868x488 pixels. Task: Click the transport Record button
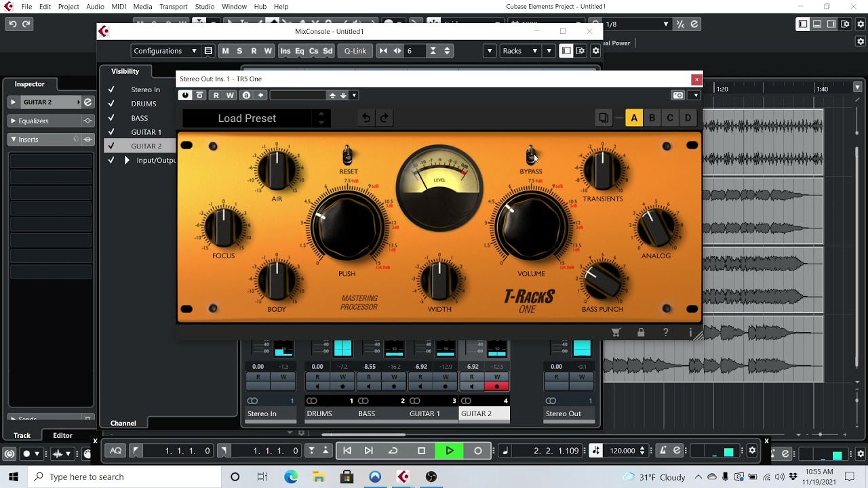click(477, 451)
